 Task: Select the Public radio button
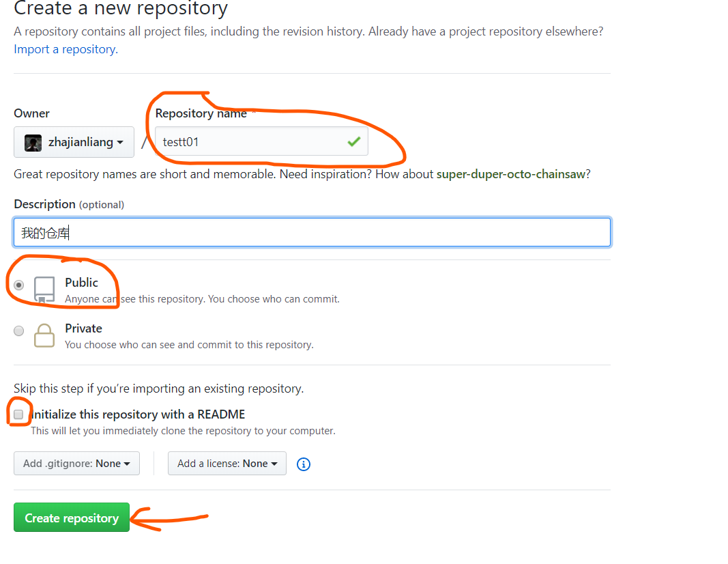18,285
